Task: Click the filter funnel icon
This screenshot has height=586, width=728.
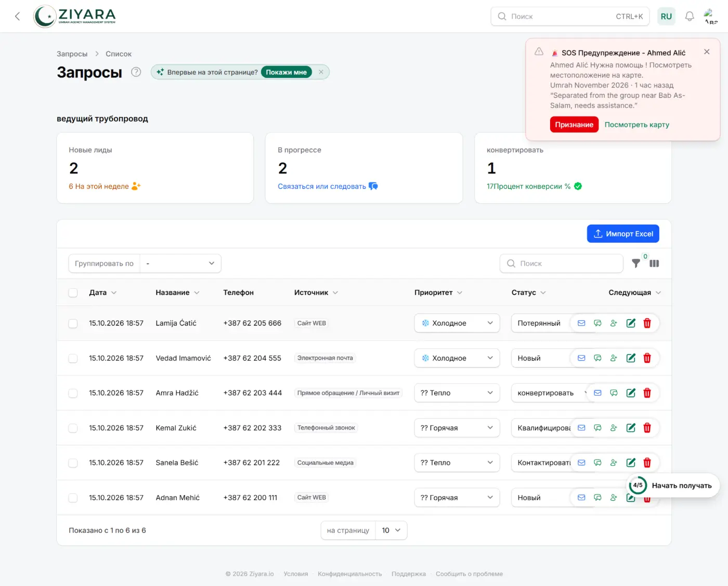Action: [x=635, y=264]
